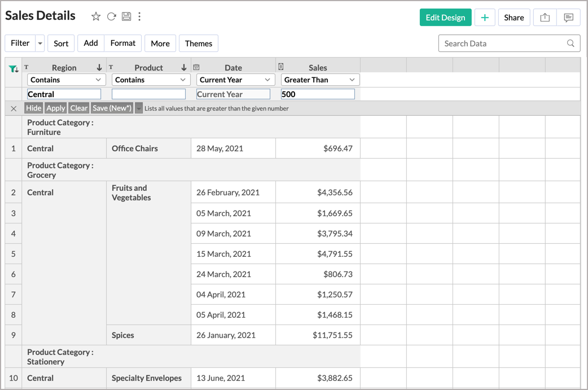The width and height of the screenshot is (588, 390).
Task: Click the Product Category : Grocery group row
Action: point(191,170)
